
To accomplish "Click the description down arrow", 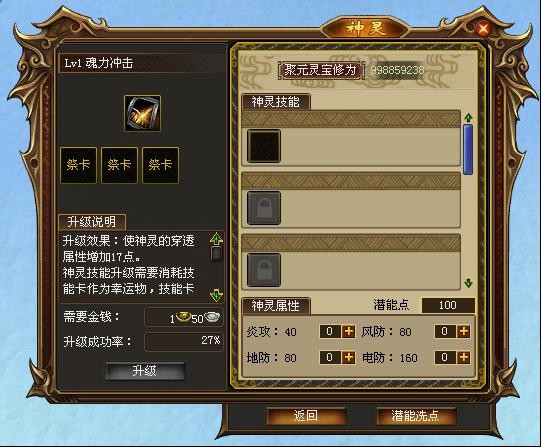I will click(216, 296).
